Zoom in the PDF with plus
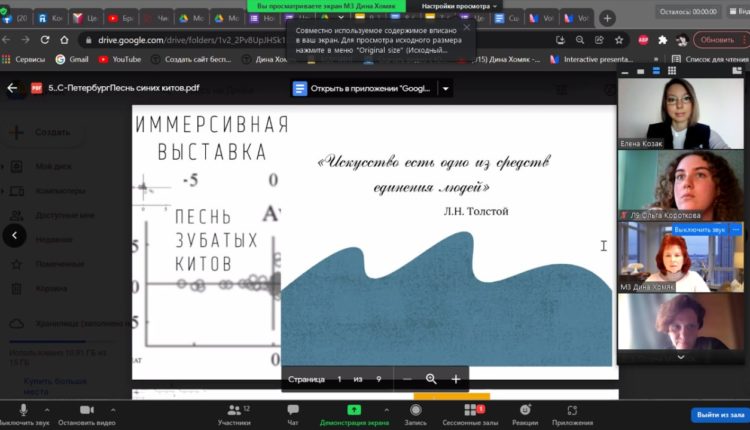The image size is (750, 430). click(x=456, y=379)
